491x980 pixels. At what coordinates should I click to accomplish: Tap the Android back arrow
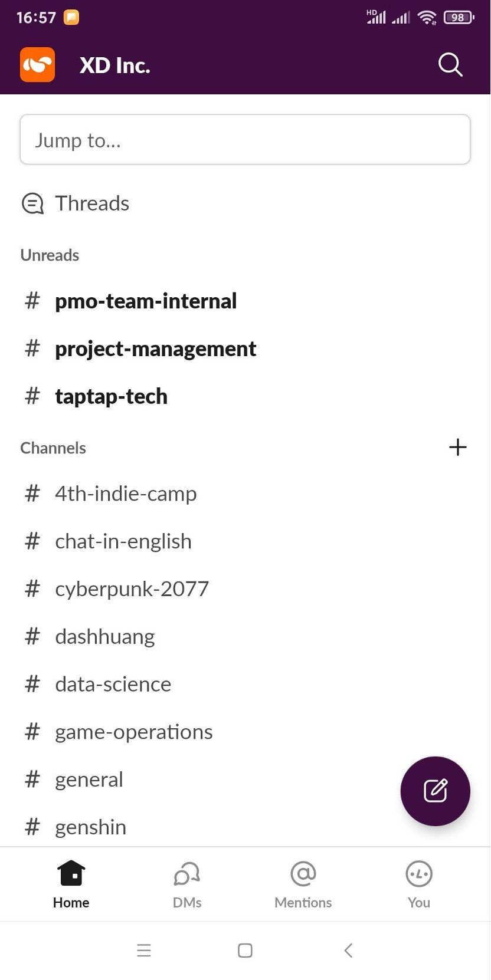[x=348, y=950]
